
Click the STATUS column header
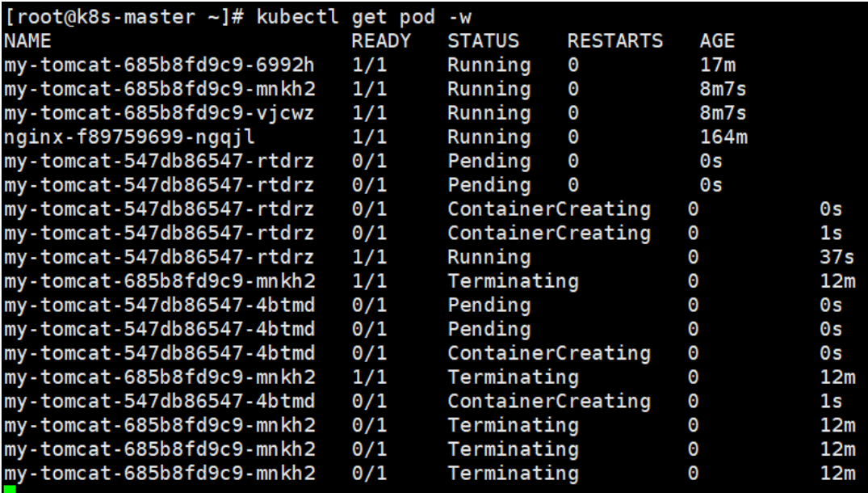[x=484, y=41]
